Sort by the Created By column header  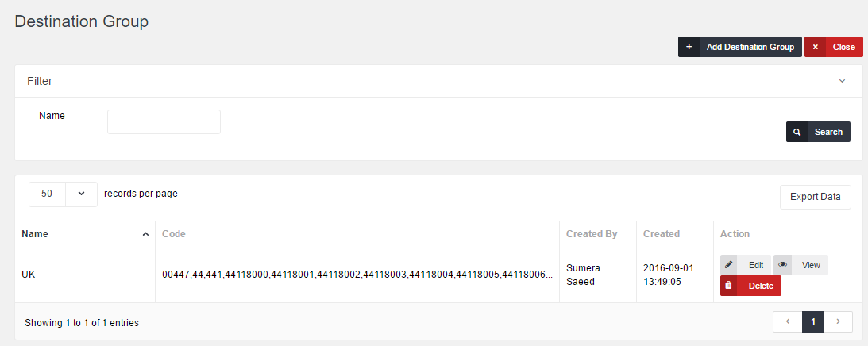(592, 234)
